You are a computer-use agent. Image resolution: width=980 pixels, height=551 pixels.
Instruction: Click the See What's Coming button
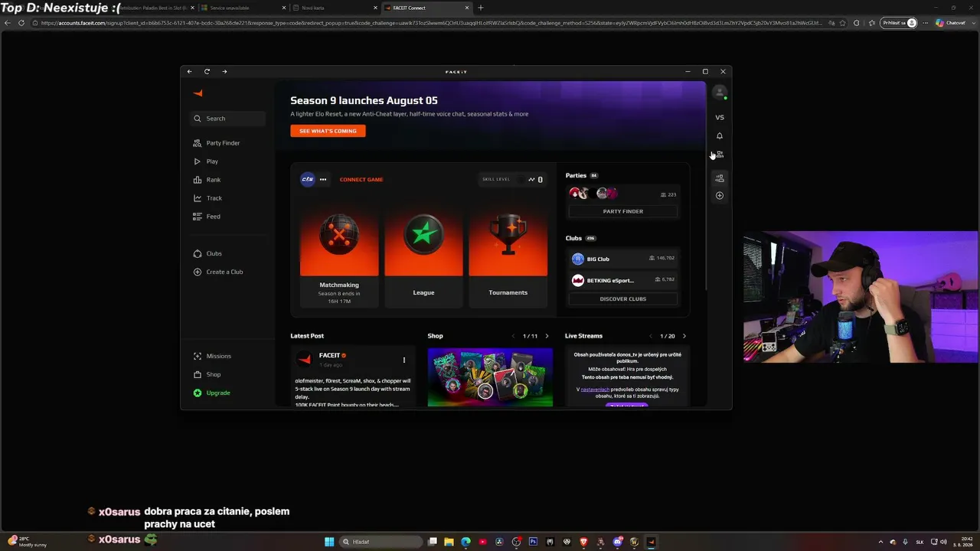pyautogui.click(x=328, y=131)
